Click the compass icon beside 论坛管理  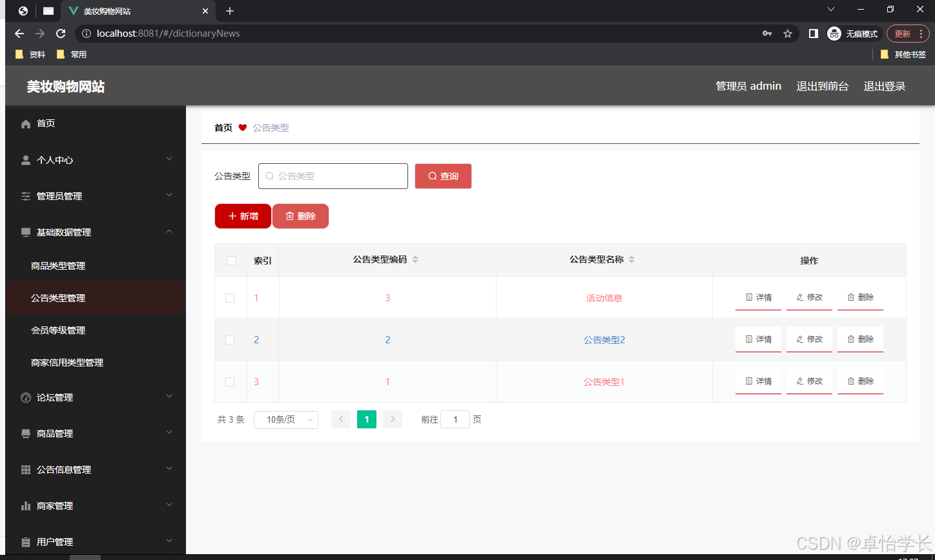(x=26, y=397)
